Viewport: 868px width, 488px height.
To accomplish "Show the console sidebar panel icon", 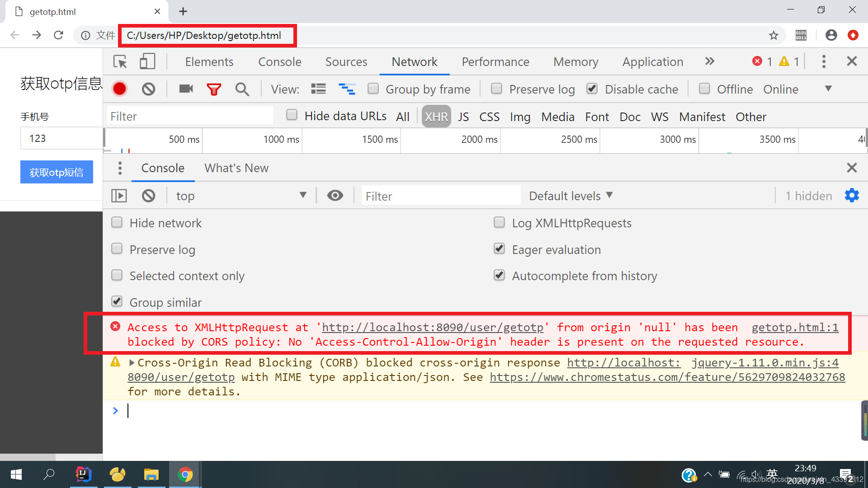I will 119,196.
